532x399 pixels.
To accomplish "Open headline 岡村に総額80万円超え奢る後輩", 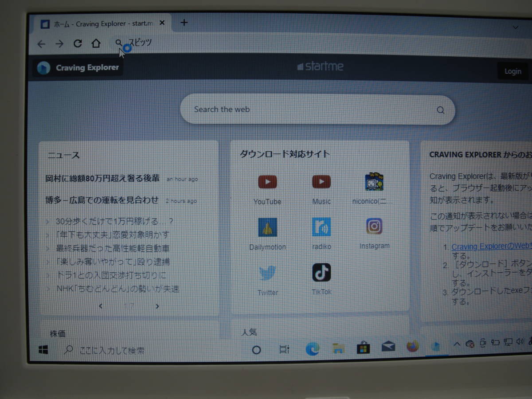I will [102, 178].
